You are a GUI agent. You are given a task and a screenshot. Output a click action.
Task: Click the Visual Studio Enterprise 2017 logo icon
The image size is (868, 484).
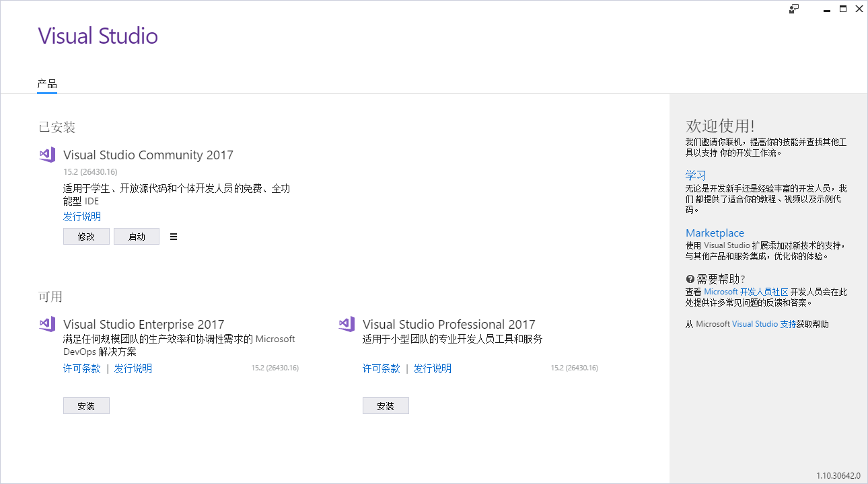(47, 324)
